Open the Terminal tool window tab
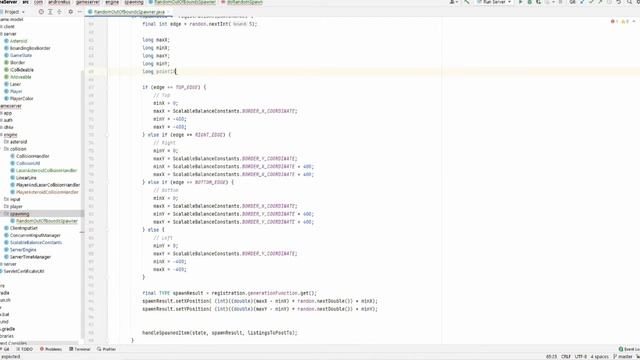 click(x=80, y=349)
